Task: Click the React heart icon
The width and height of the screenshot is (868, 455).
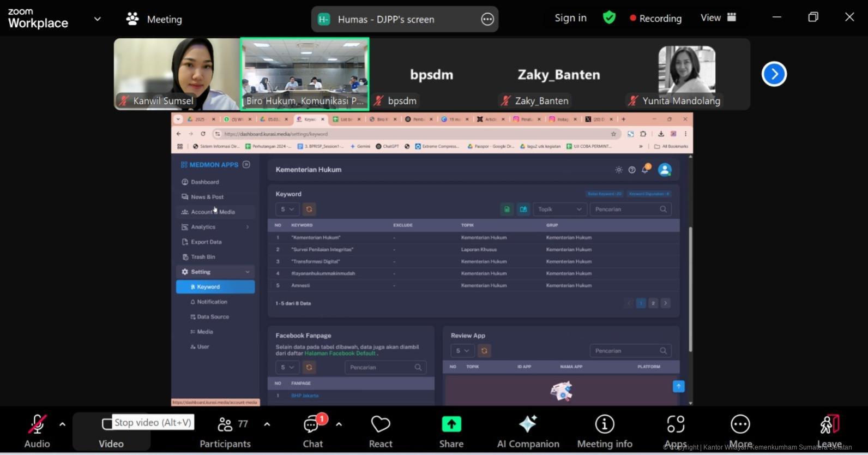Action: pyautogui.click(x=380, y=425)
